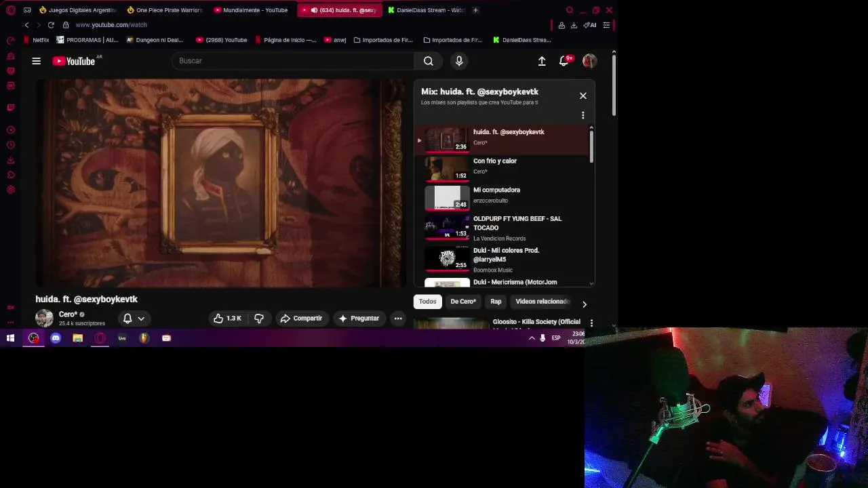Open the '(2968) YouTube' bookmark
Viewport: 868px width, 488px height.
[x=222, y=40]
